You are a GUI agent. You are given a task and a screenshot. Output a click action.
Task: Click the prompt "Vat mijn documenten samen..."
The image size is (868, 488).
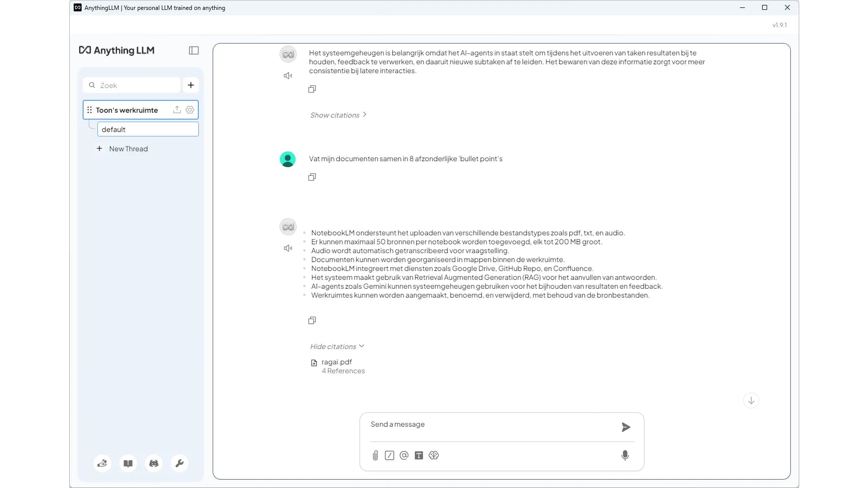tap(406, 159)
